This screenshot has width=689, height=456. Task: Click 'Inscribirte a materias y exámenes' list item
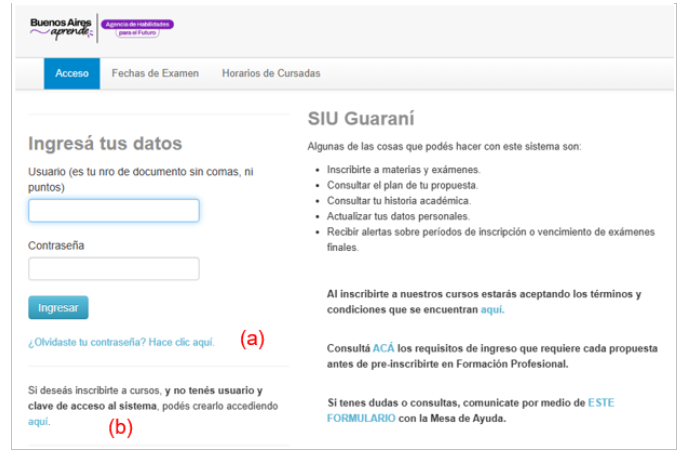[x=403, y=170]
